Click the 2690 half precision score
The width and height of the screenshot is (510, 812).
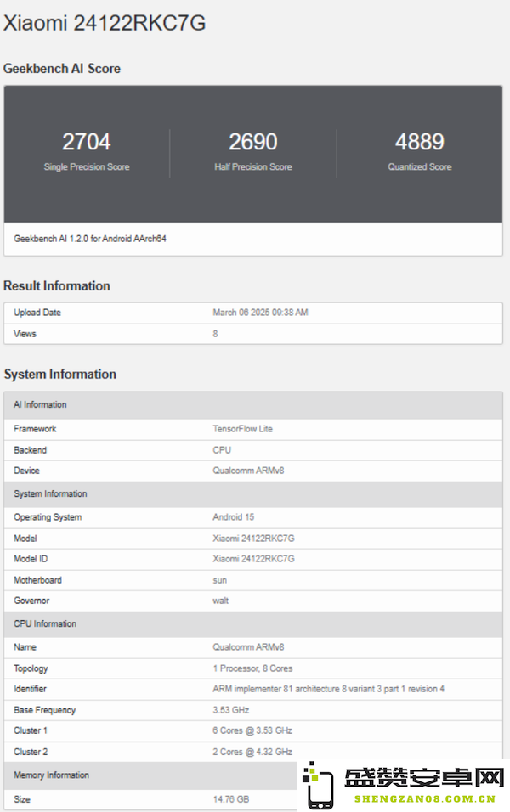click(253, 142)
